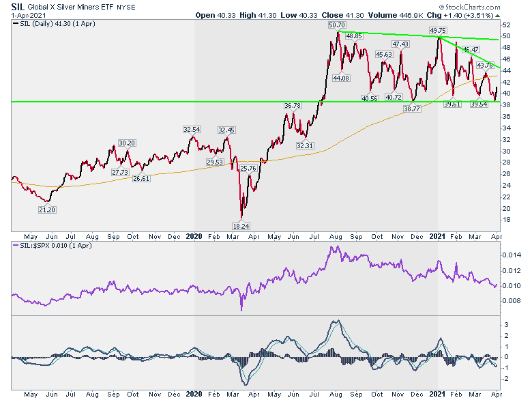
Task: Click the 2020 label under the price panel
Action: (194, 236)
